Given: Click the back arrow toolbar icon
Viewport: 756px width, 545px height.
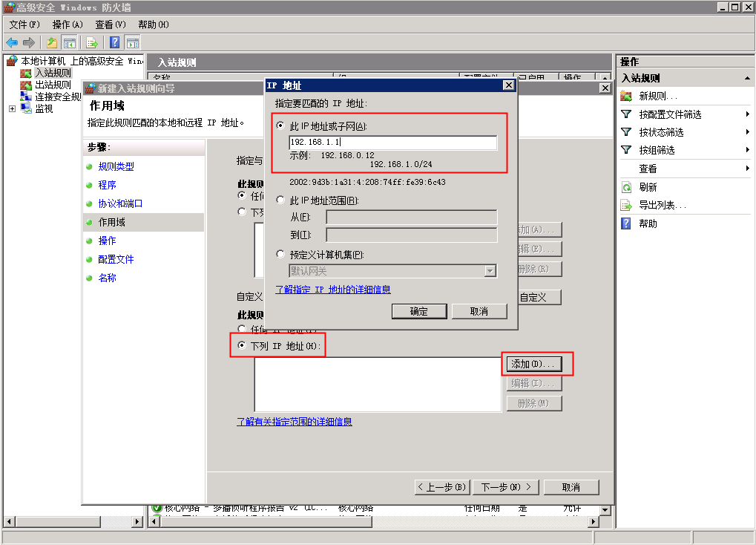Looking at the screenshot, I should coord(12,42).
